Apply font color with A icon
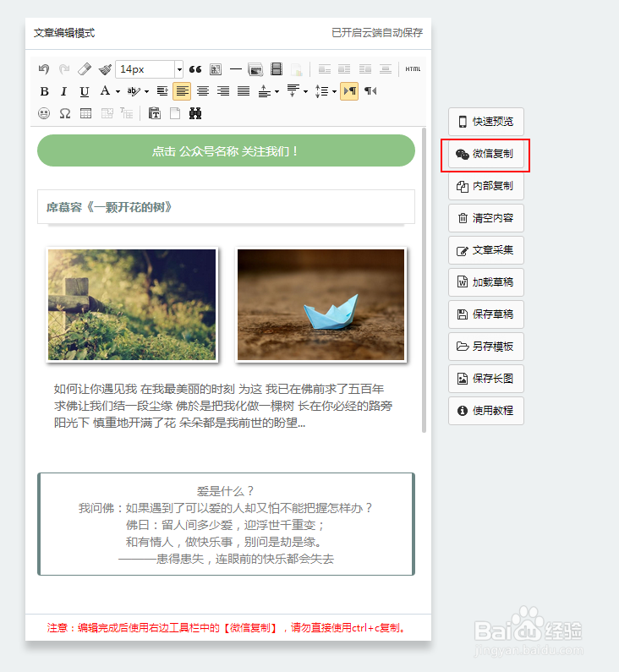This screenshot has height=672, width=619. 105,91
